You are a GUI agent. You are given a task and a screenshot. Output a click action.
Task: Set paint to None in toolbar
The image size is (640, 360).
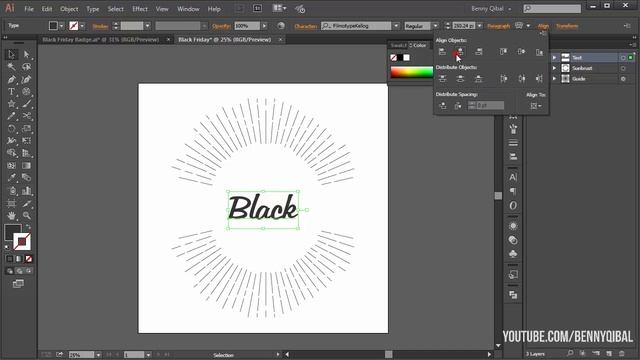[29, 259]
